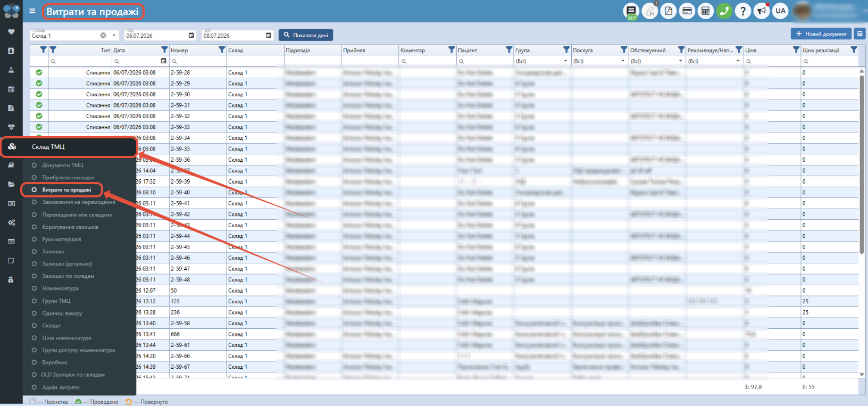Viewport: 868px width, 406px height.
Task: Expand the Обстежуючий (Всі) filter dropdown
Action: pyautogui.click(x=680, y=61)
